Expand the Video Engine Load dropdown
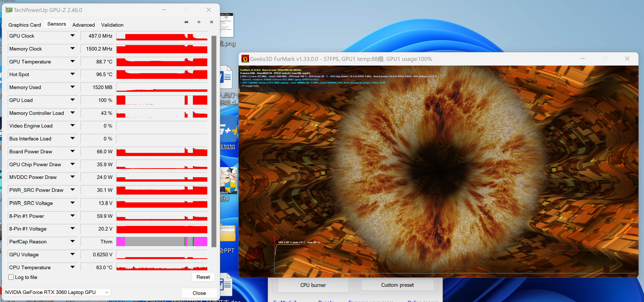This screenshot has width=644, height=302. point(72,126)
